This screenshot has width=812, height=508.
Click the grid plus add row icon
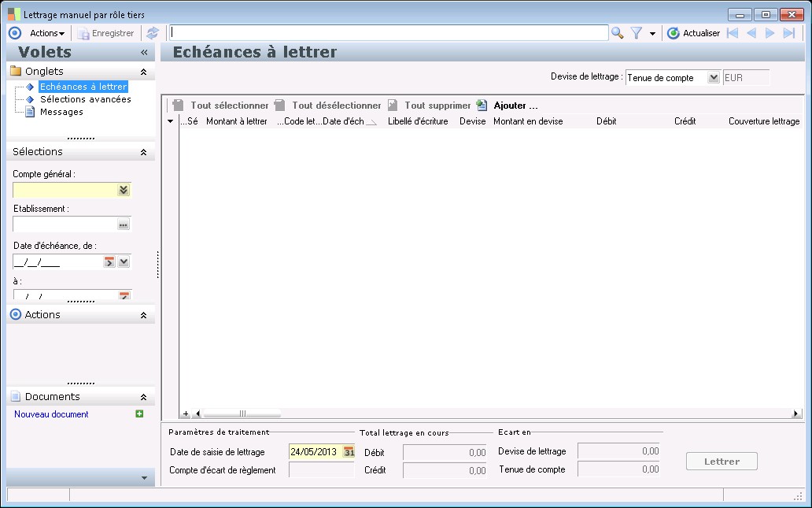pyautogui.click(x=186, y=413)
